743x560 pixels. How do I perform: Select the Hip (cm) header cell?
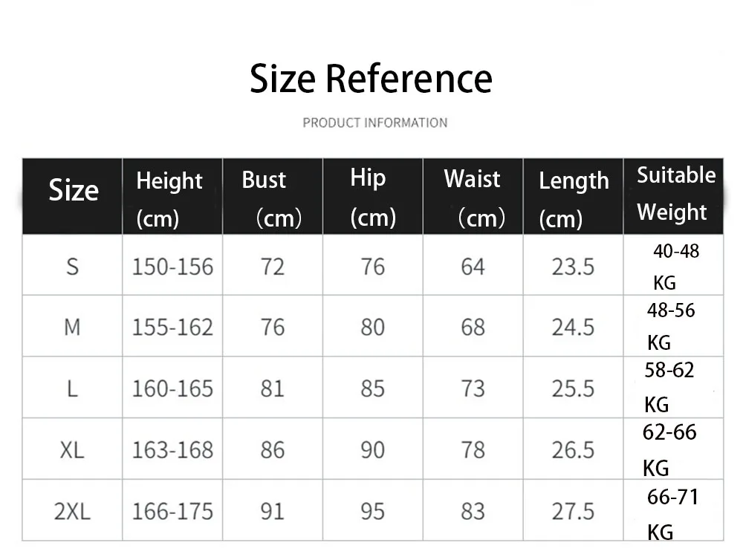coord(372,196)
